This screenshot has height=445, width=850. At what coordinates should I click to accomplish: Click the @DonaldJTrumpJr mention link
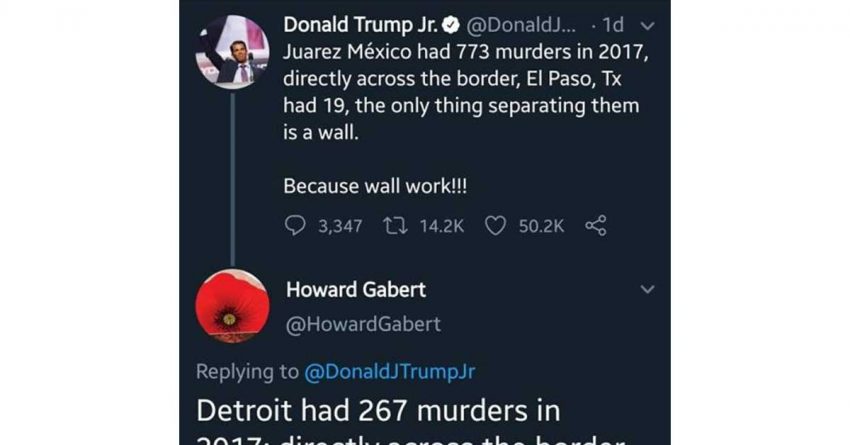point(390,371)
